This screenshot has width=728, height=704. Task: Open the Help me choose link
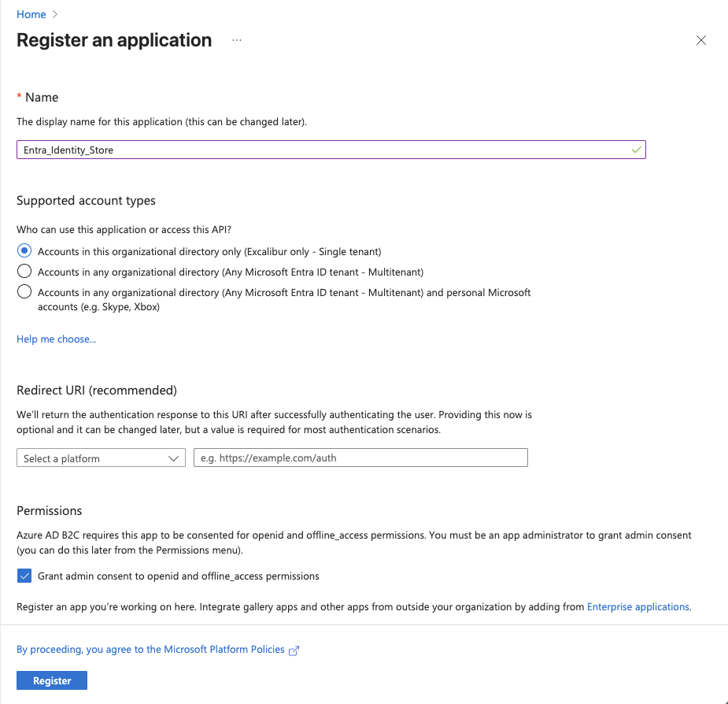click(56, 339)
